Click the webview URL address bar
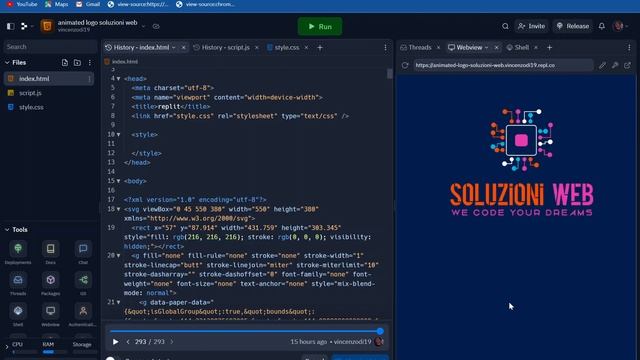The height and width of the screenshot is (360, 640). (503, 65)
